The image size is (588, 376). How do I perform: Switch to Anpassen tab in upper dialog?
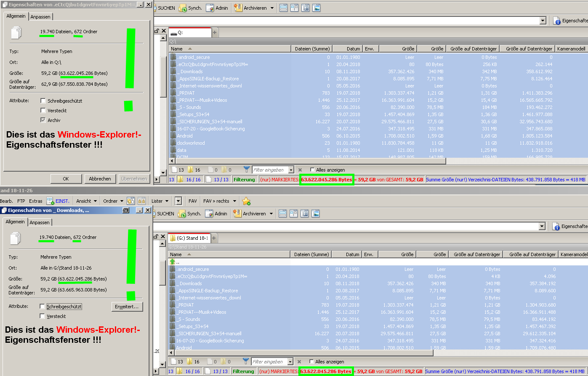pyautogui.click(x=40, y=17)
